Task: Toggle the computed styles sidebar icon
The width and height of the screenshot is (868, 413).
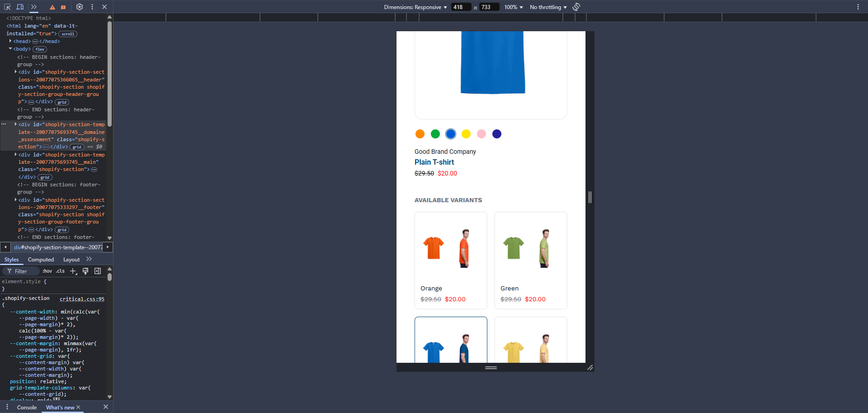Action: click(x=98, y=271)
